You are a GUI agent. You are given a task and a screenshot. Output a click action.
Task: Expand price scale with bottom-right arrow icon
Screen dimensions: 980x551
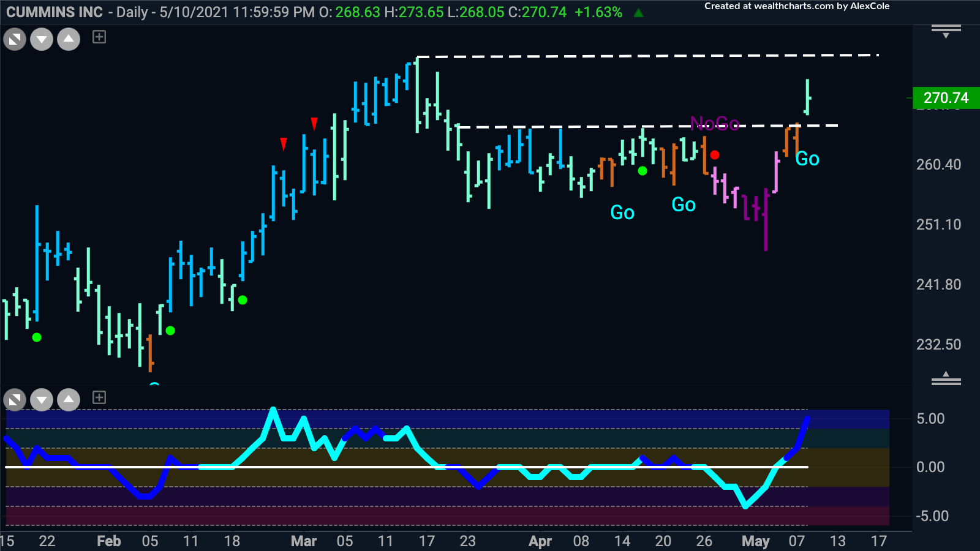(x=946, y=378)
